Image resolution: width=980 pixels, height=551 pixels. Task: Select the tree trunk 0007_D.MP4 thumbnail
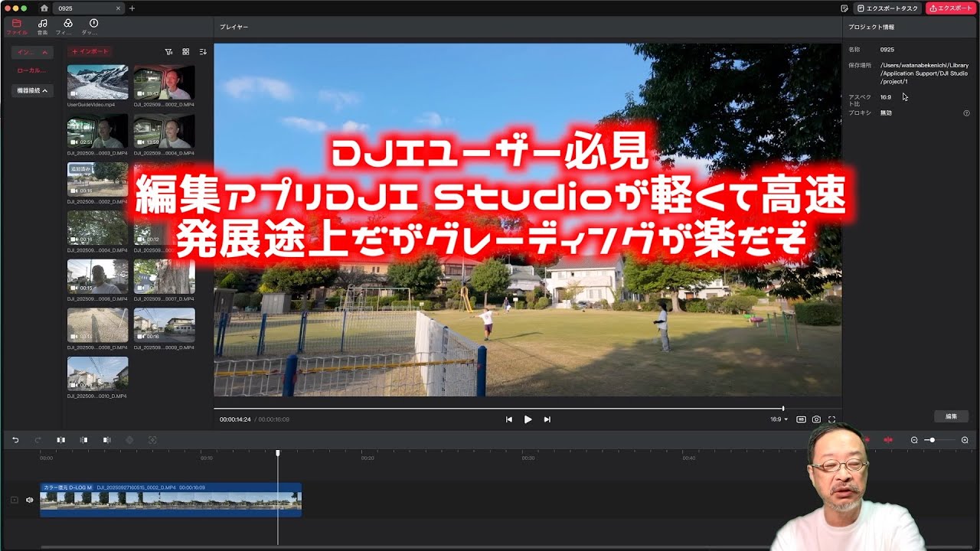pos(164,277)
